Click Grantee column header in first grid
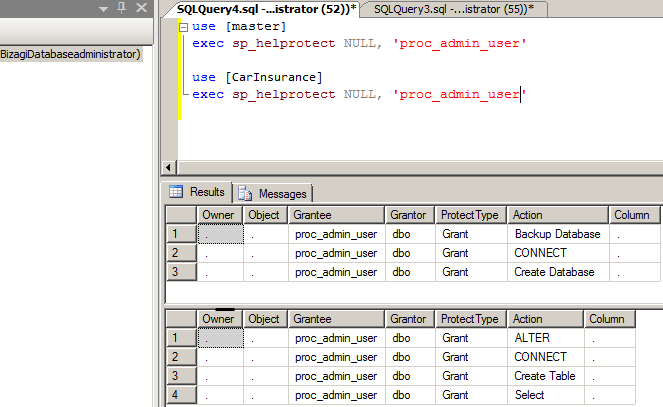Screen dimensions: 663x407 (337, 214)
